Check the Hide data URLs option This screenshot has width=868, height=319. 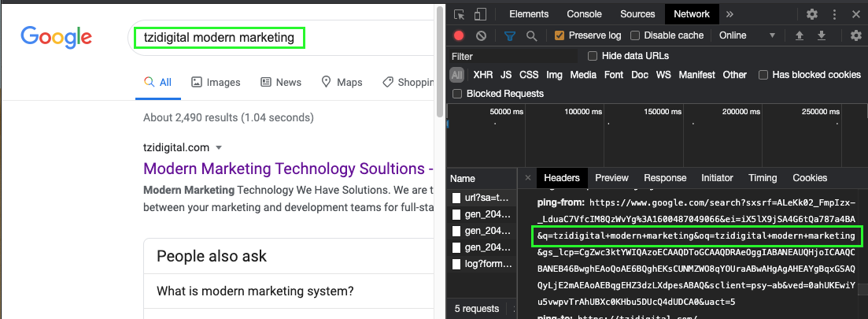click(x=593, y=56)
